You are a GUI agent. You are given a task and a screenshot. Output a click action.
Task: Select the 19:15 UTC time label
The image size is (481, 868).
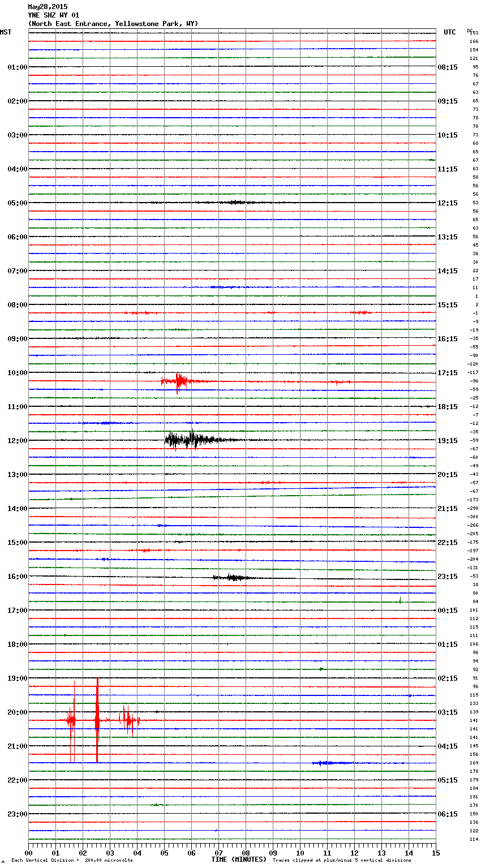tap(448, 441)
